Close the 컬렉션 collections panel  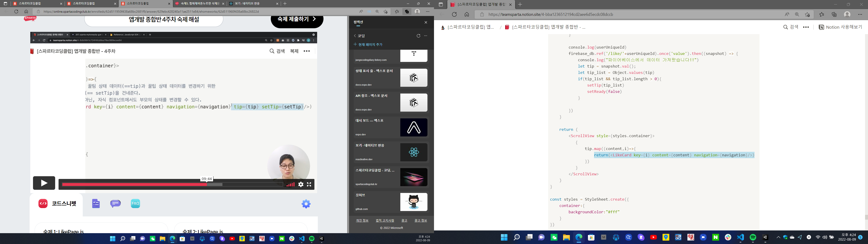(x=426, y=22)
